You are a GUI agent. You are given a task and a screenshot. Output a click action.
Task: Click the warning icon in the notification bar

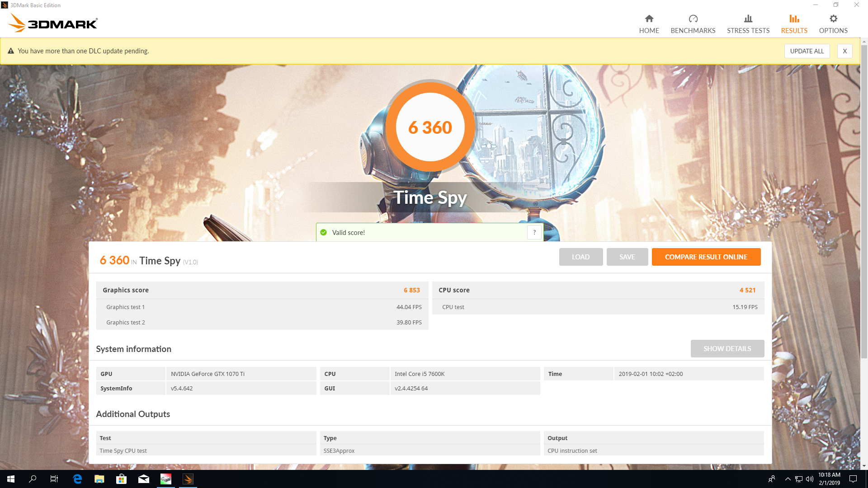pos(11,51)
